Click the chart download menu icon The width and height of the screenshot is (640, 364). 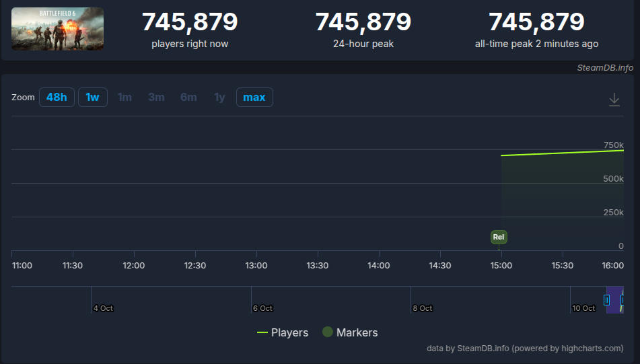[x=614, y=100]
